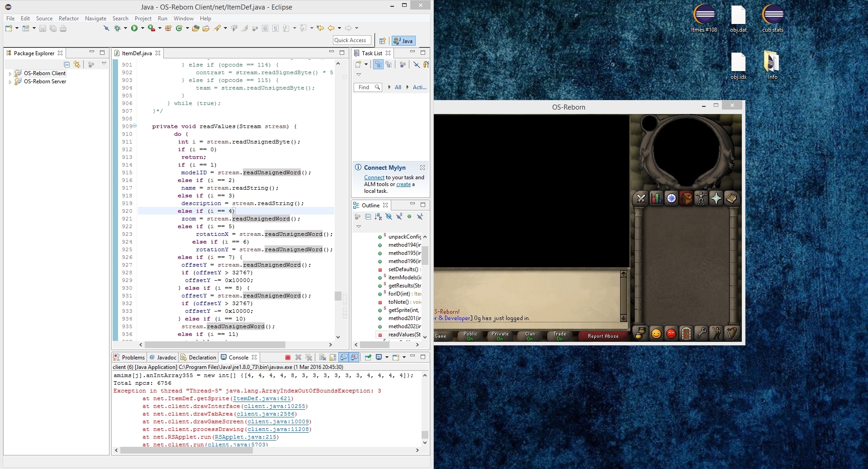
Task: Click the Java perspective button
Action: (403, 41)
